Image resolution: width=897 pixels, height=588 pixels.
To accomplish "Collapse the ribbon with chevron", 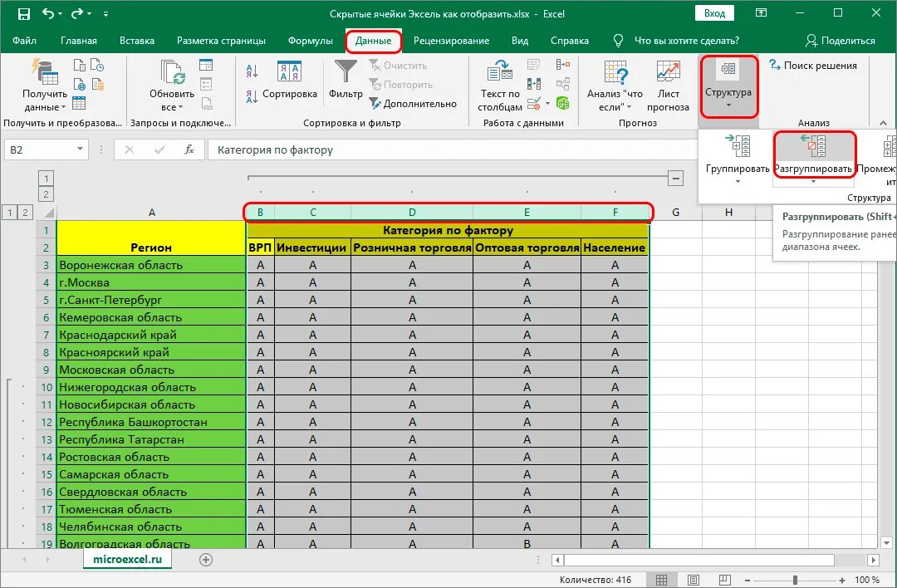I will pos(883,123).
